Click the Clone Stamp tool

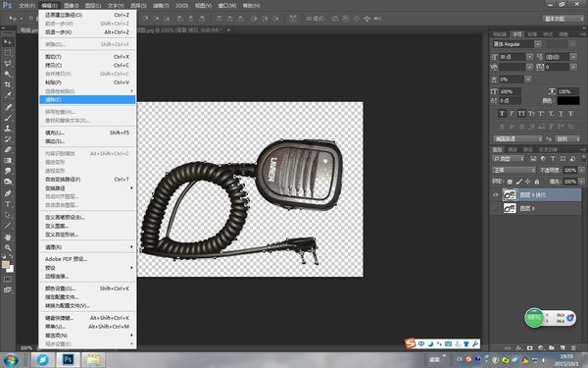point(8,128)
